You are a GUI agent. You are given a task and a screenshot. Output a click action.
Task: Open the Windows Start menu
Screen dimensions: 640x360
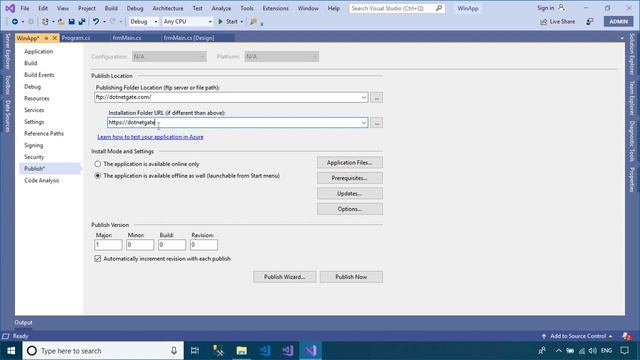tap(11, 351)
